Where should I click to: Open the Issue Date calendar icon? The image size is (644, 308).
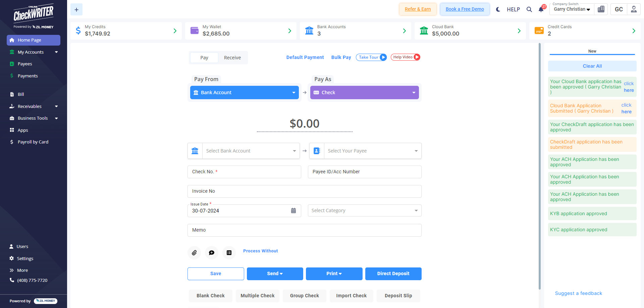pyautogui.click(x=293, y=211)
